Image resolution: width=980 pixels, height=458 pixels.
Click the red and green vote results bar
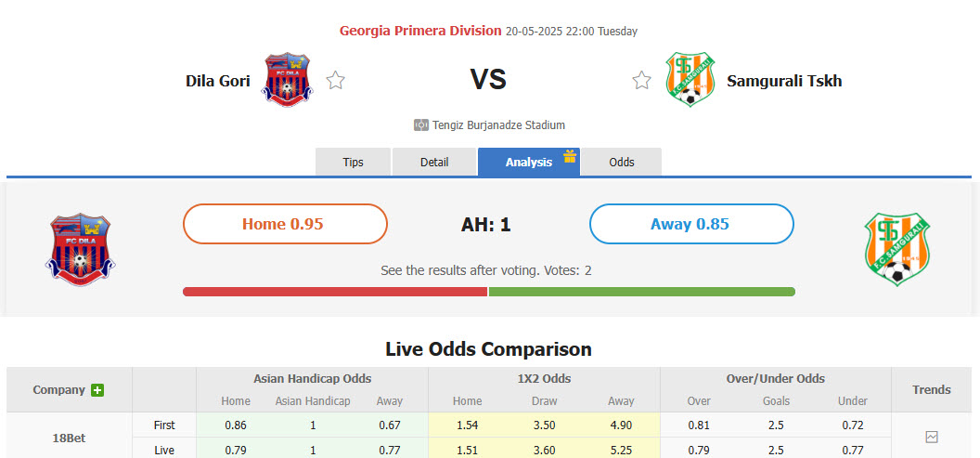(x=489, y=292)
